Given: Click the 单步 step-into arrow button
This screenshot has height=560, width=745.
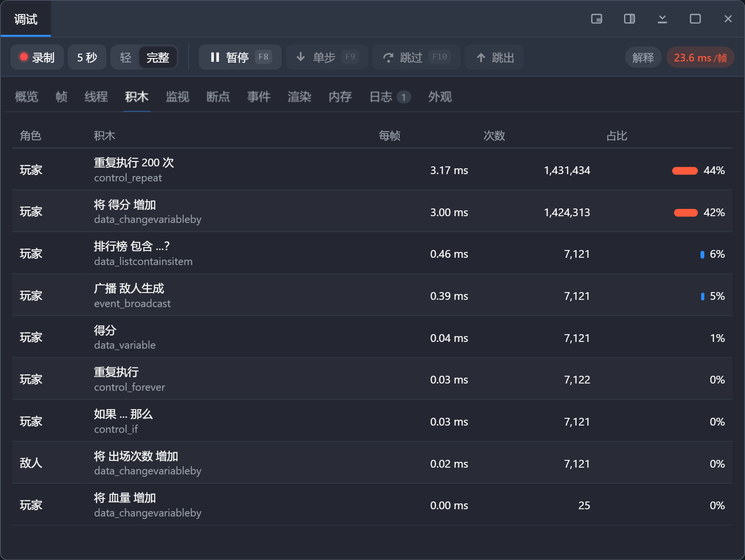Looking at the screenshot, I should pos(327,58).
